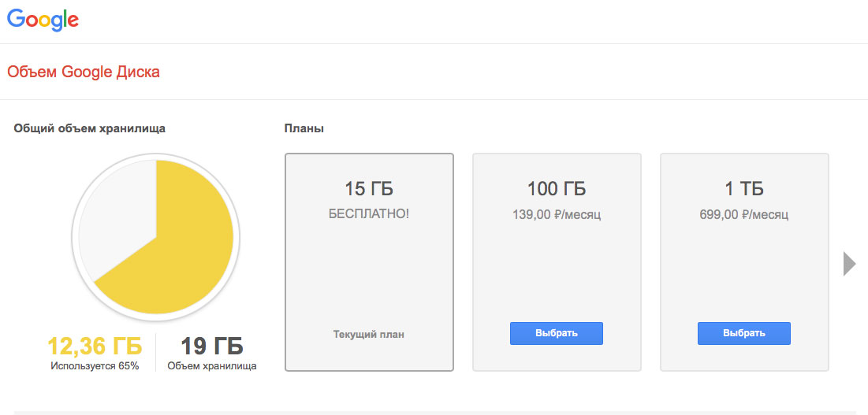Click the Объем хранилища caption

[x=212, y=366]
